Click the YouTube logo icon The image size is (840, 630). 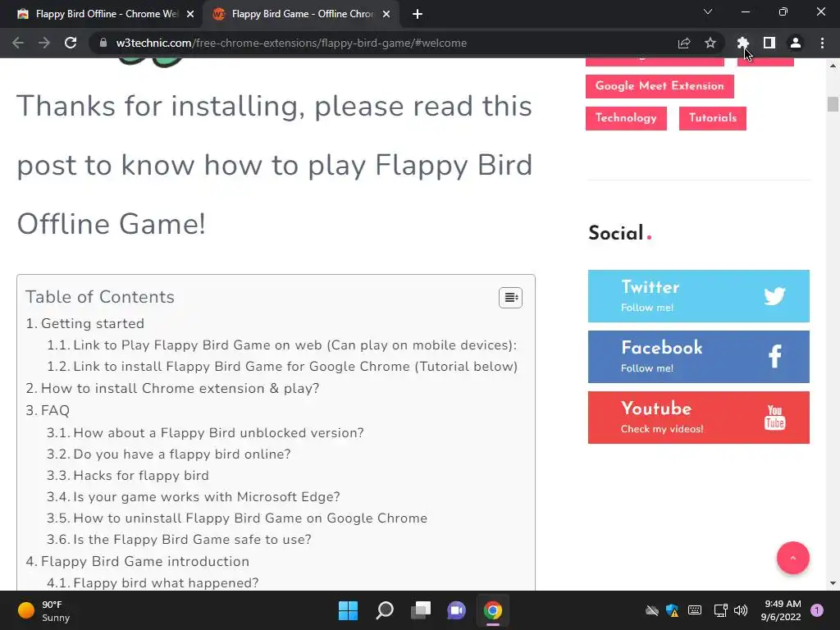click(x=774, y=418)
